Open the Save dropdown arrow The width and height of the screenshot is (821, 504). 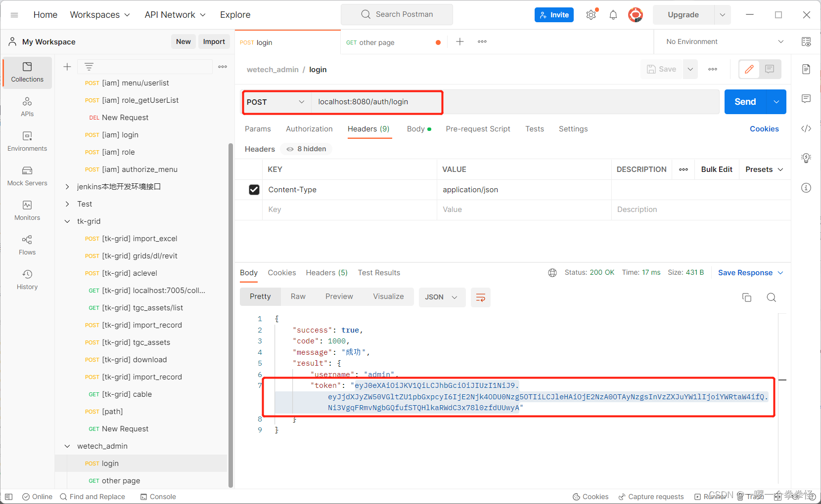click(690, 69)
